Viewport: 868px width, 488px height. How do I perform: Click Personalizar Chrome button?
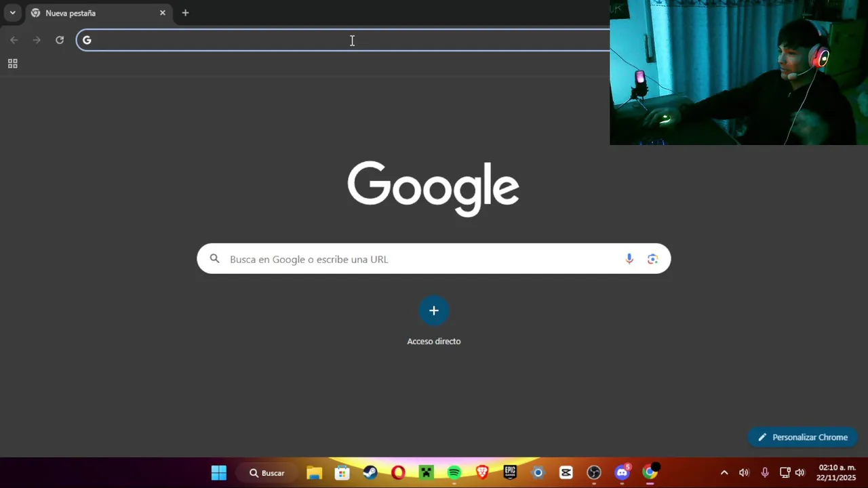pyautogui.click(x=803, y=437)
